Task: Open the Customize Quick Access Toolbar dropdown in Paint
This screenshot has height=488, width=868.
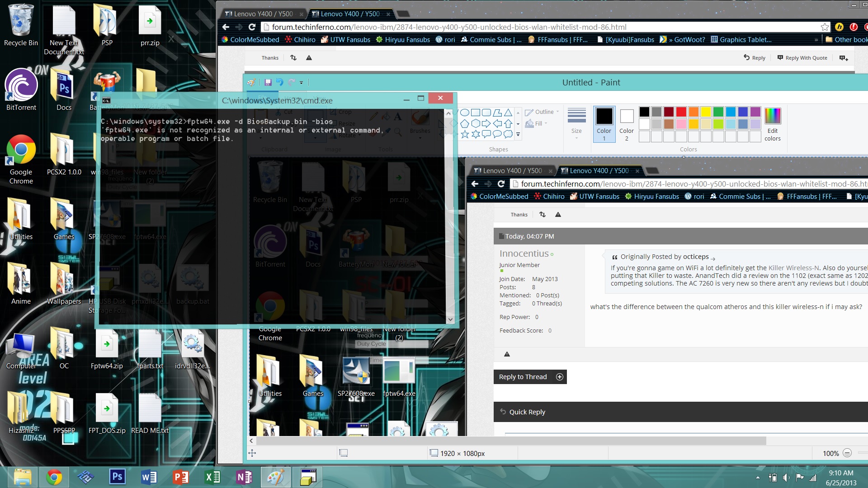Action: (x=301, y=83)
